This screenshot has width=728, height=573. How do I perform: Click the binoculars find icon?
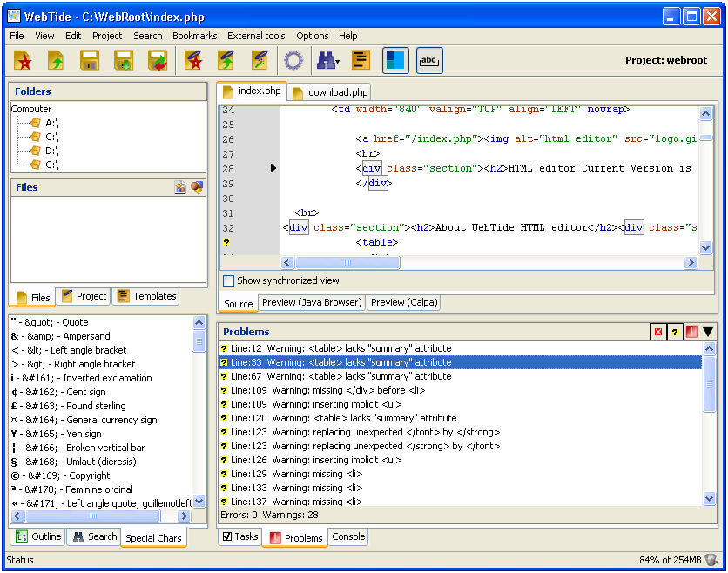[x=327, y=60]
